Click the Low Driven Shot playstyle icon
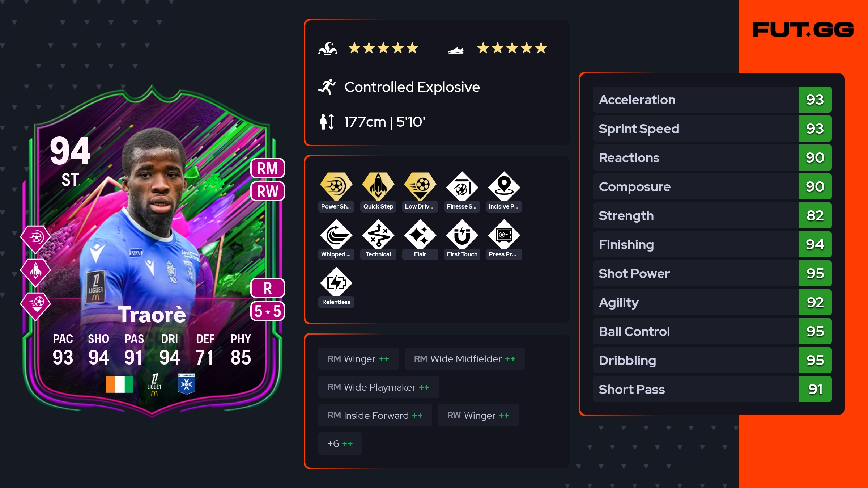Viewport: 868px width, 488px height. pyautogui.click(x=420, y=186)
